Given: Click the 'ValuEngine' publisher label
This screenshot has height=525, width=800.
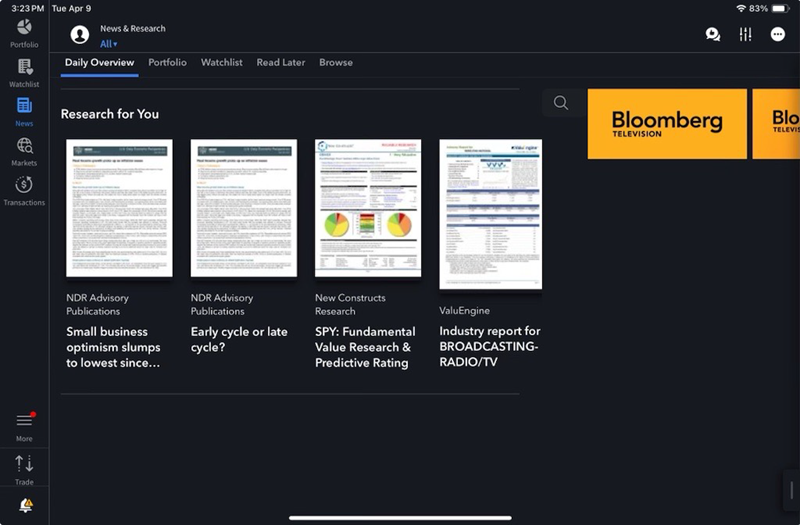Looking at the screenshot, I should pyautogui.click(x=464, y=310).
